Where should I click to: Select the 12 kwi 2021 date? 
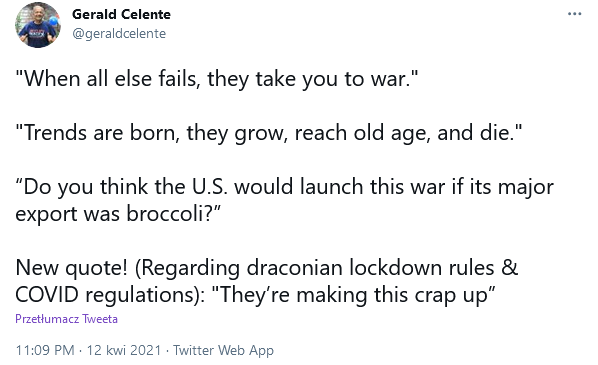click(124, 350)
